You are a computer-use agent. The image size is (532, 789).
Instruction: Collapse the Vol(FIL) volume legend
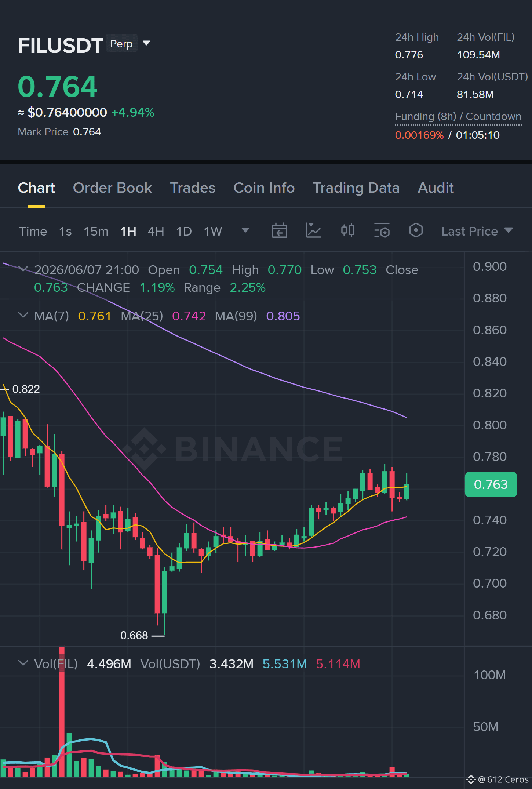(23, 663)
